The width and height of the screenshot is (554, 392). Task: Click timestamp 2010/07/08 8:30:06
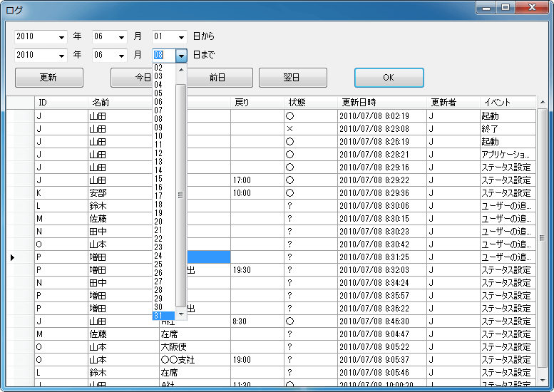click(x=382, y=206)
